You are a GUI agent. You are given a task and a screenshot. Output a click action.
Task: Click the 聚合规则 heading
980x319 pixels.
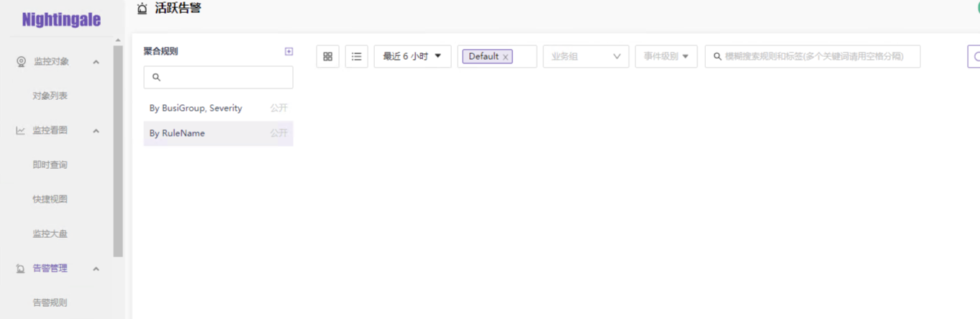point(160,51)
